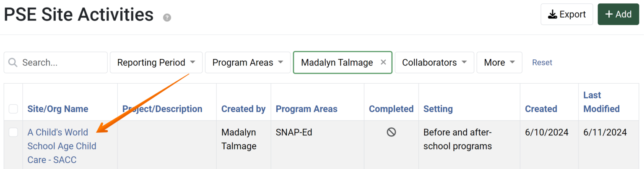Viewport: 644px width, 169px height.
Task: Sort by Last Modified column
Action: (601, 102)
